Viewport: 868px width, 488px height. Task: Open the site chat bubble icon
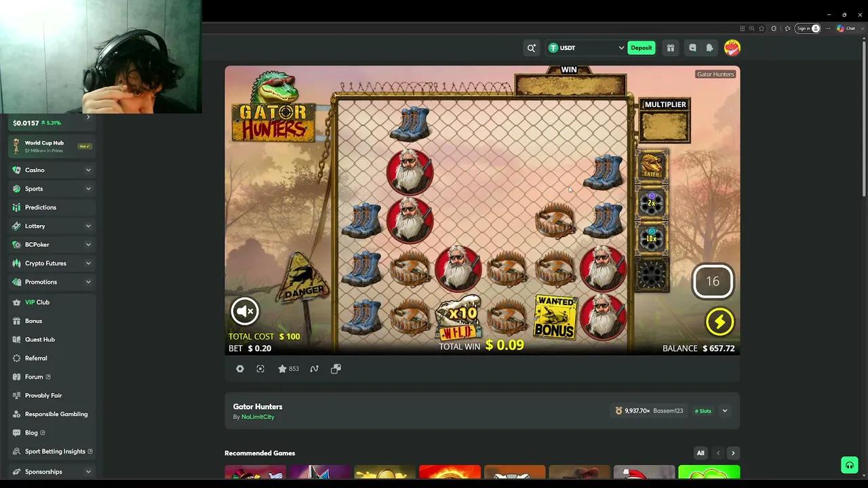pyautogui.click(x=692, y=47)
